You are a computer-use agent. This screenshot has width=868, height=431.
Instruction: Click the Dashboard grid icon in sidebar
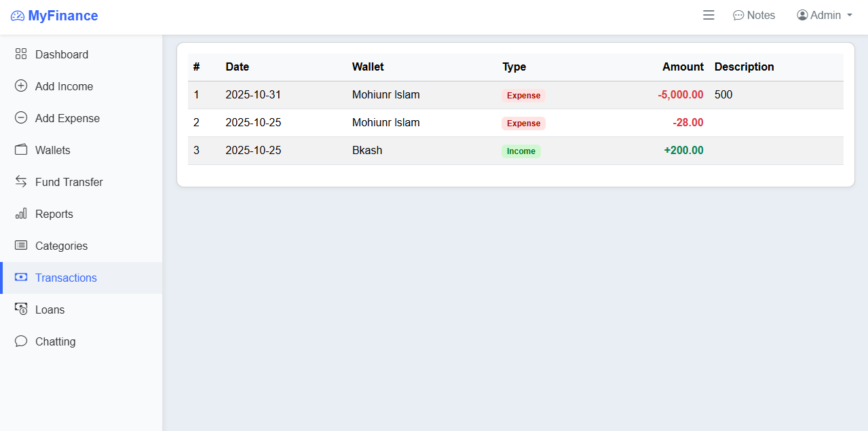(x=21, y=54)
